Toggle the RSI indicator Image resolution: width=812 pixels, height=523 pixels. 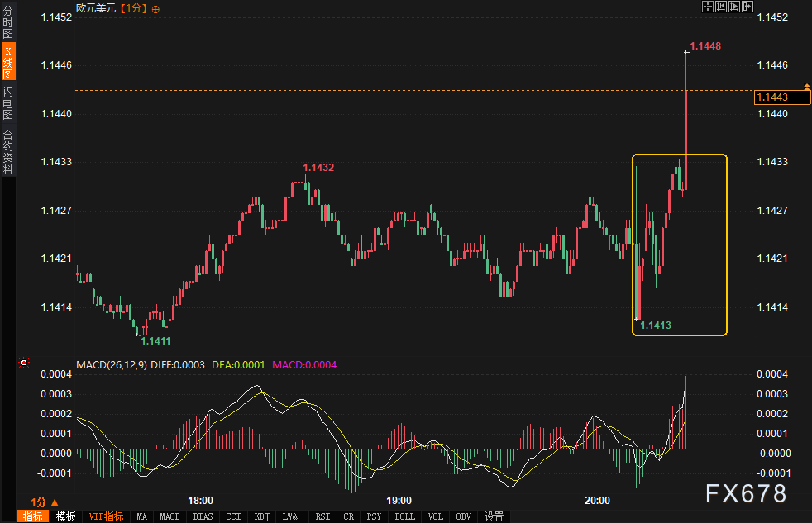tap(322, 516)
